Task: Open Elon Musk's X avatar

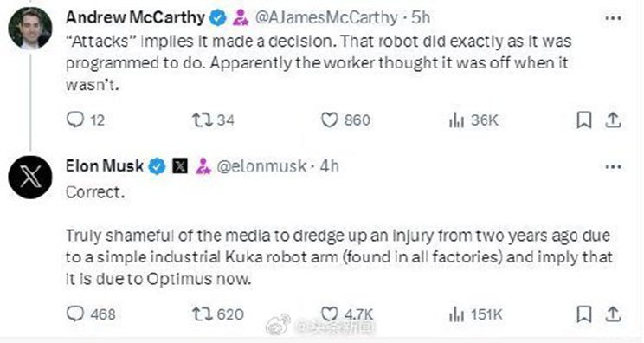Action: [30, 177]
